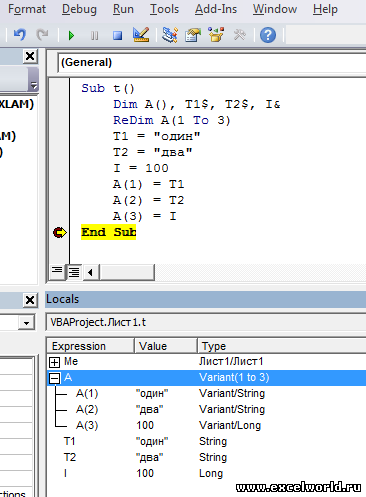Open Object Browser icon
366x497 pixels.
click(216, 35)
